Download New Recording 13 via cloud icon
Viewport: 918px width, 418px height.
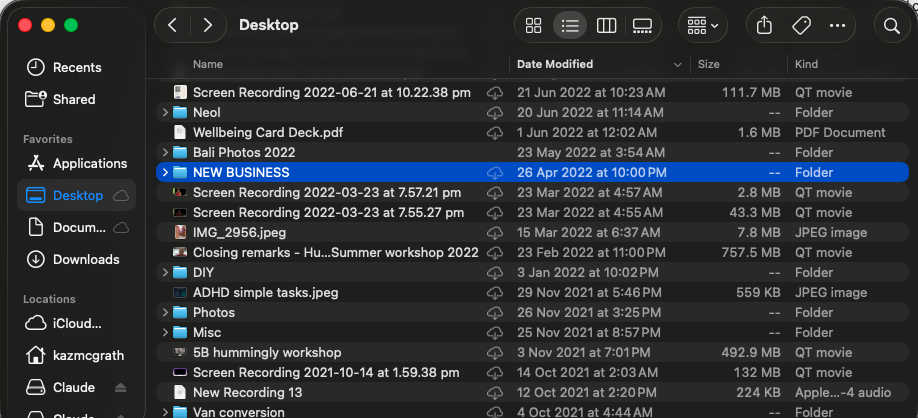click(x=495, y=393)
